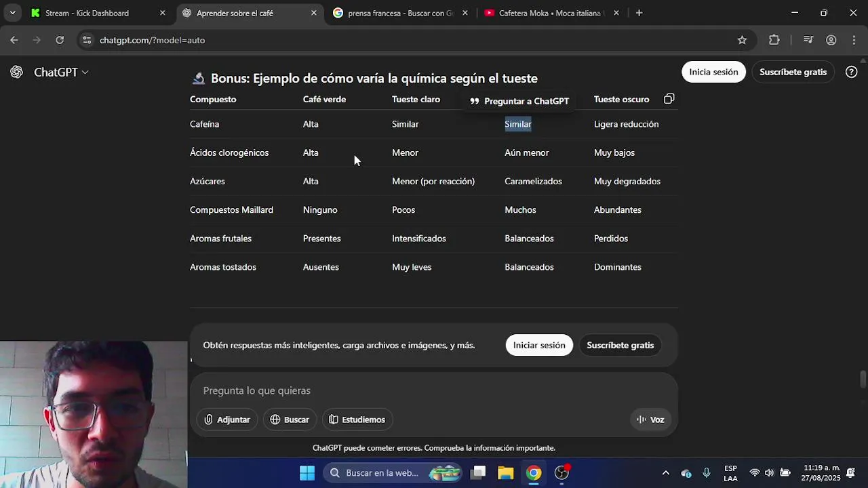This screenshot has height=488, width=868.
Task: Open the Chrome profile icon
Action: pyautogui.click(x=831, y=40)
